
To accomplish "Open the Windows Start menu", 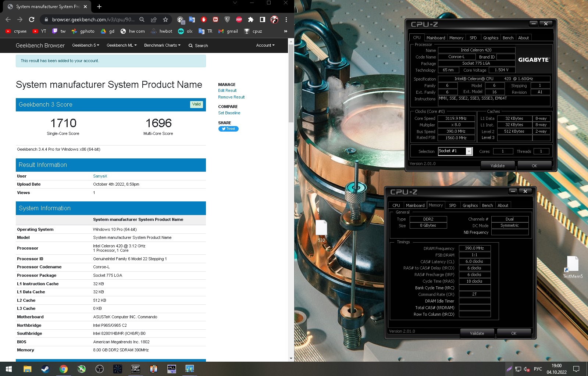I will (9, 369).
